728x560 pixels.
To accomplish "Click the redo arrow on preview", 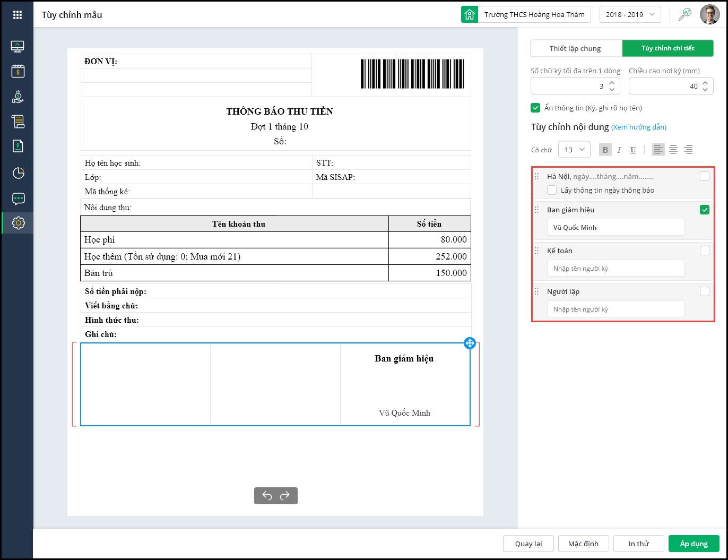I will [285, 496].
